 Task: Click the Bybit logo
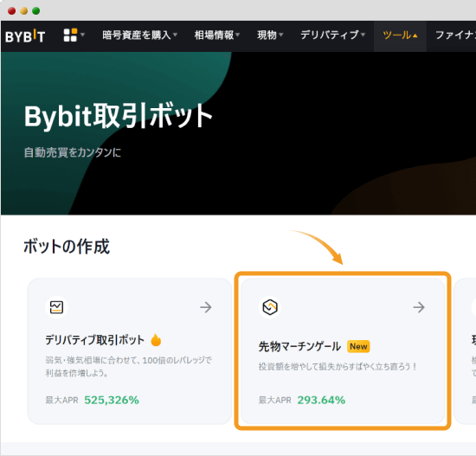coord(25,35)
